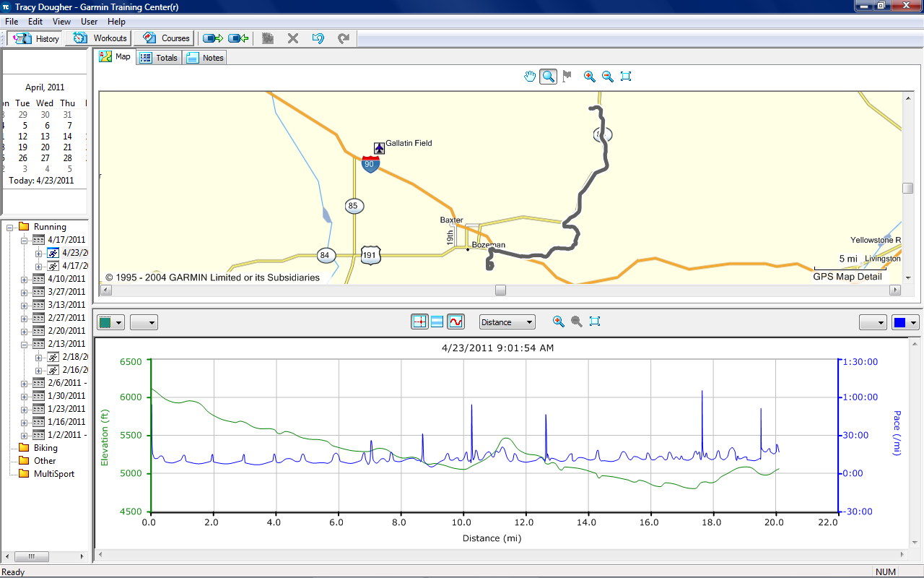Viewport: 924px width, 578px height.
Task: Click the Interstate 90 shield on the map
Action: coord(370,164)
